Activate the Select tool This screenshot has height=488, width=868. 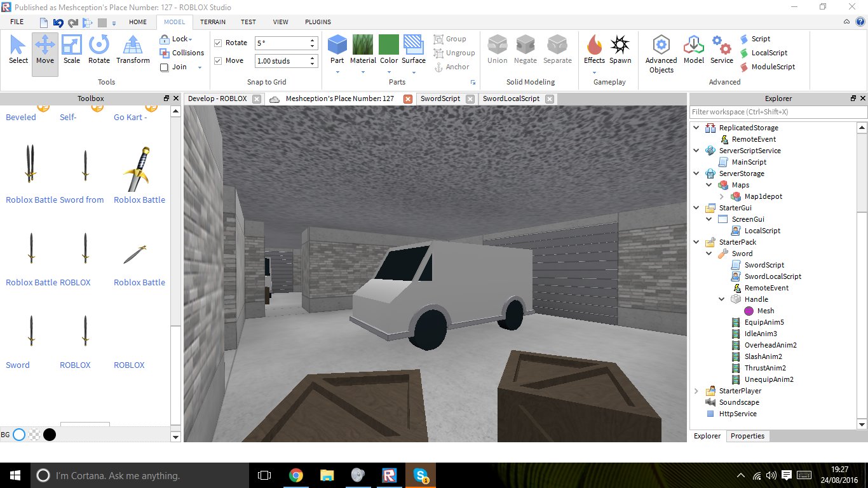tap(18, 50)
